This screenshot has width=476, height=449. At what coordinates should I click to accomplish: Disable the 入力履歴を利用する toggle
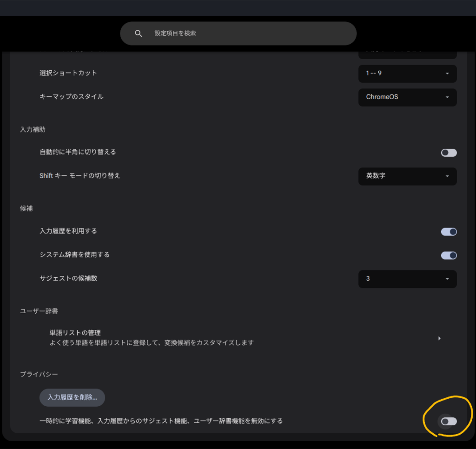[449, 232]
